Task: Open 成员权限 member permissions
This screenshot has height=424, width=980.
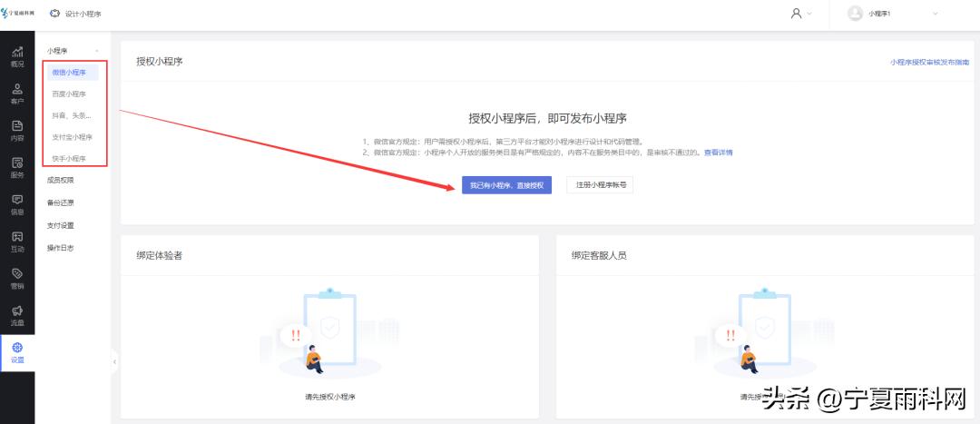Action: pos(61,180)
